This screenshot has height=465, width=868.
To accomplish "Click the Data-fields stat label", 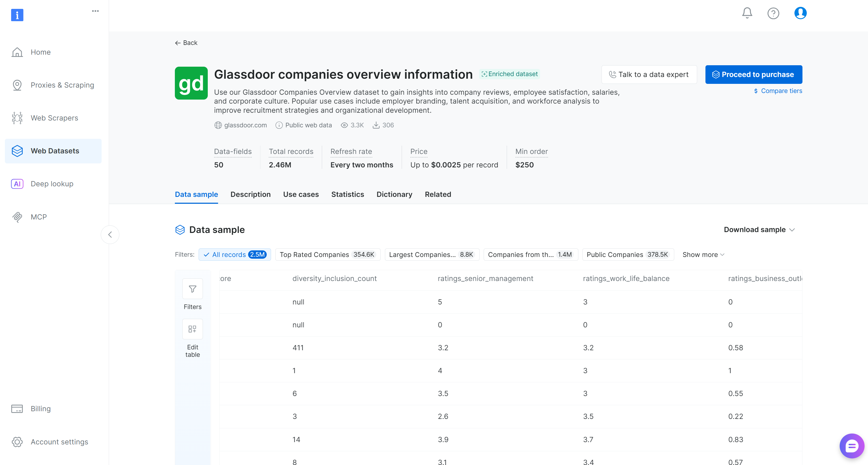I will point(233,152).
